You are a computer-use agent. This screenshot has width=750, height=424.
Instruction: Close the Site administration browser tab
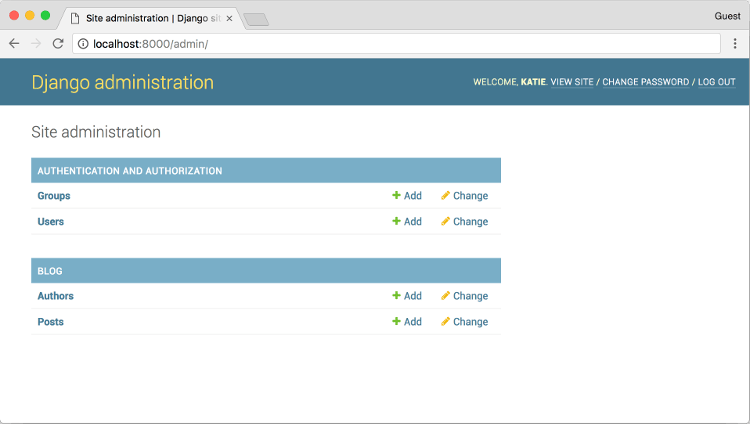[x=229, y=18]
